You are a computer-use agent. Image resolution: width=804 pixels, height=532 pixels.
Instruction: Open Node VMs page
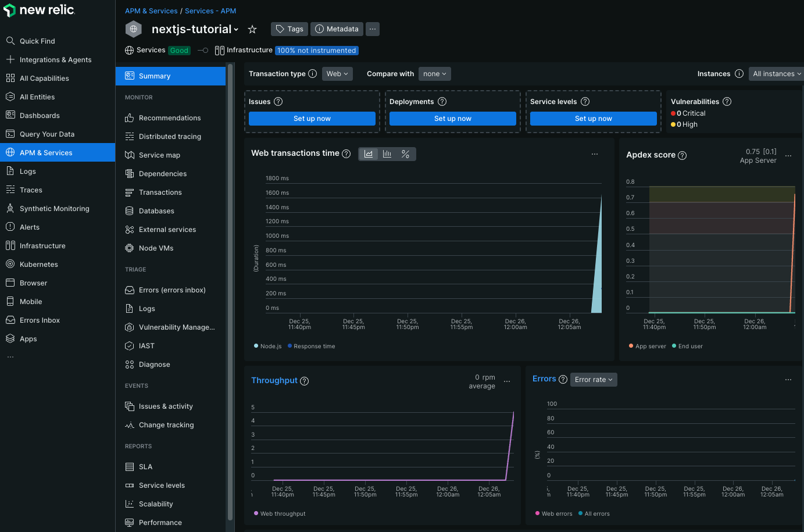coord(171,248)
